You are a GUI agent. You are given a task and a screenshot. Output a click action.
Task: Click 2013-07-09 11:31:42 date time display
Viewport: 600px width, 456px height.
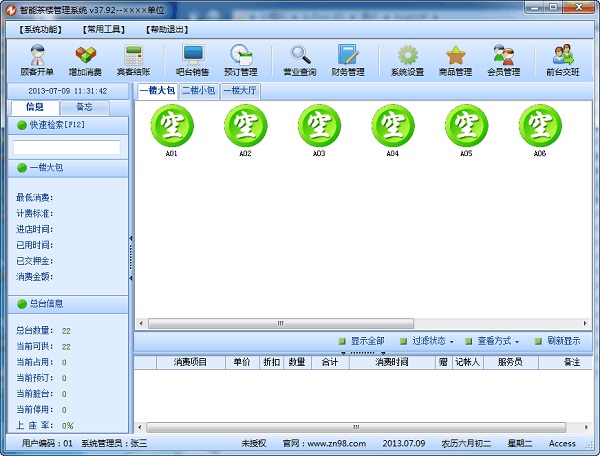tap(68, 91)
